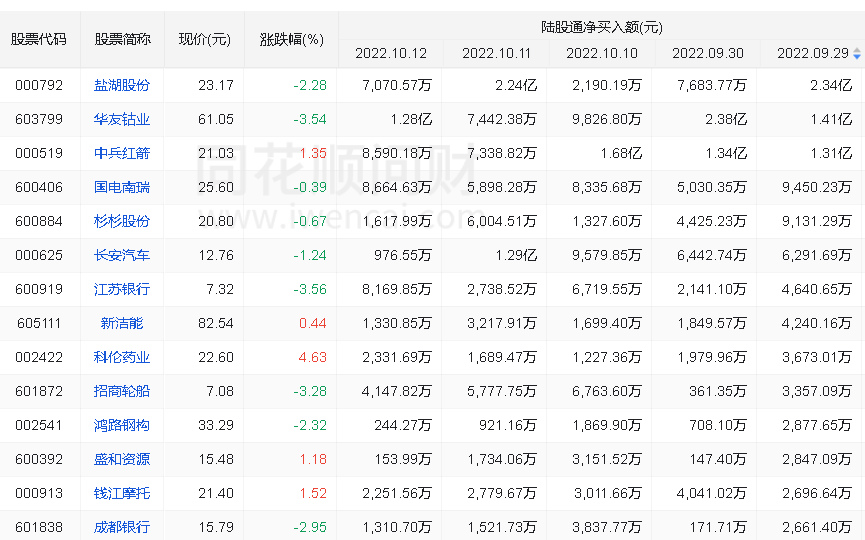865x540 pixels.
Task: Click net buy cell 4,041.02万
Action: (x=712, y=493)
